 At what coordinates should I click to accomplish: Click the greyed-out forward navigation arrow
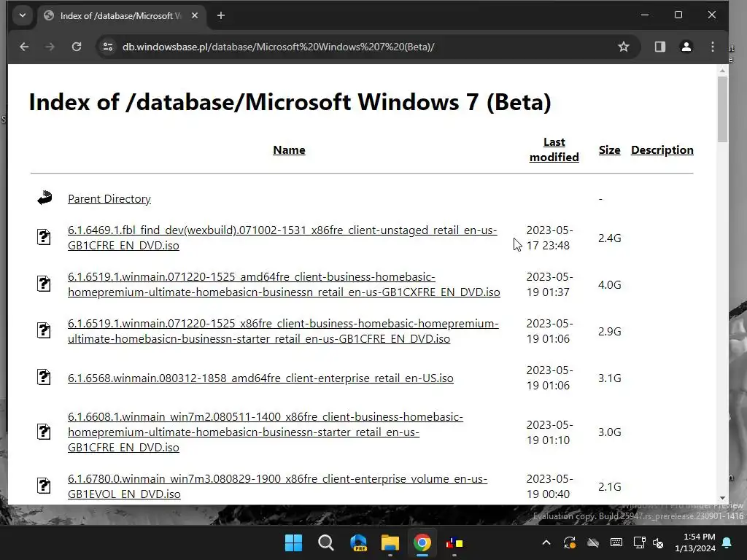(50, 47)
